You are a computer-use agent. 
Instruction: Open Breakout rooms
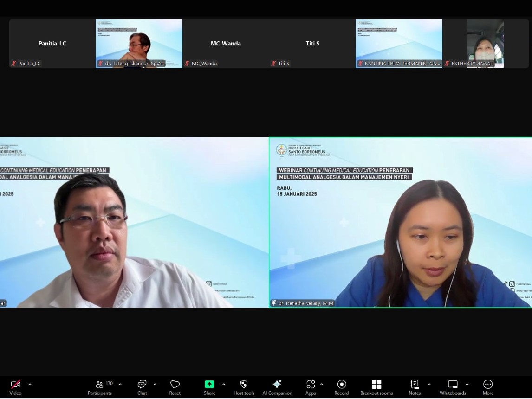(x=376, y=387)
